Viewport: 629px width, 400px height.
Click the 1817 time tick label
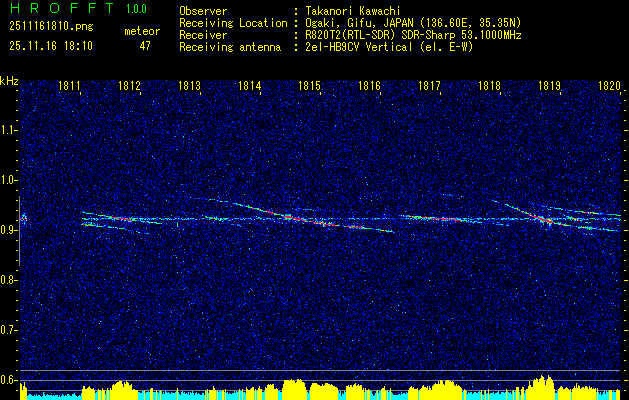(430, 85)
